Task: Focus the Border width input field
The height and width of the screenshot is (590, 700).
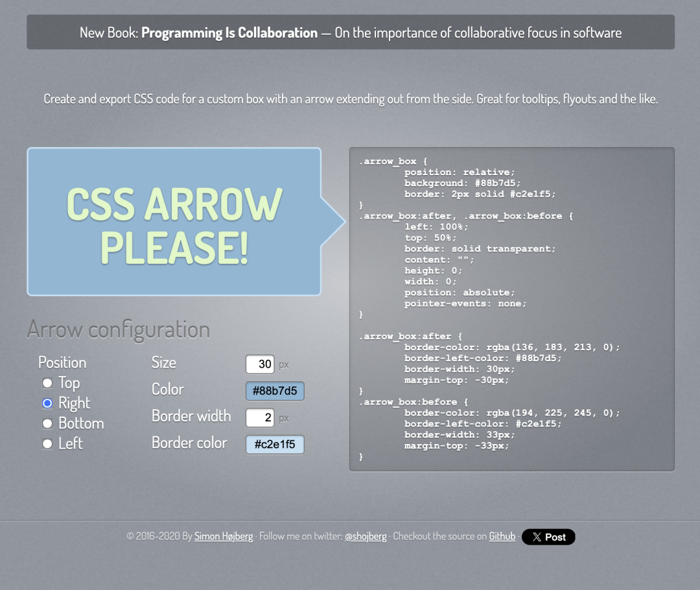Action: (260, 418)
